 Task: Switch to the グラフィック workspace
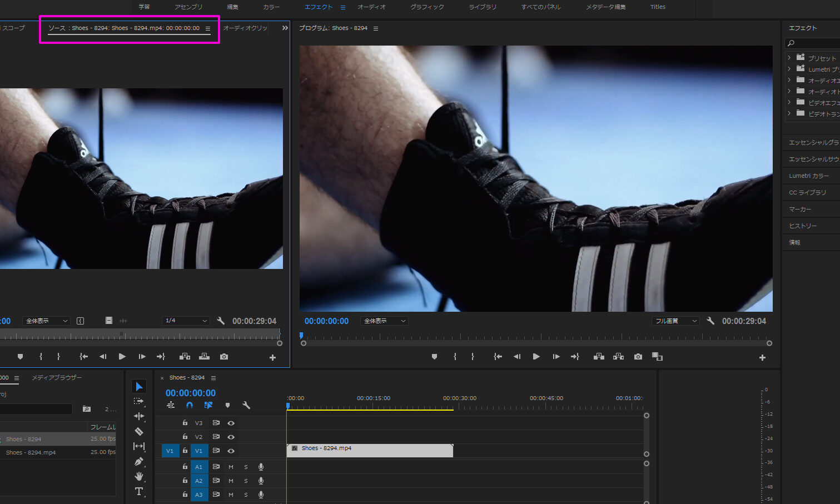(x=427, y=7)
